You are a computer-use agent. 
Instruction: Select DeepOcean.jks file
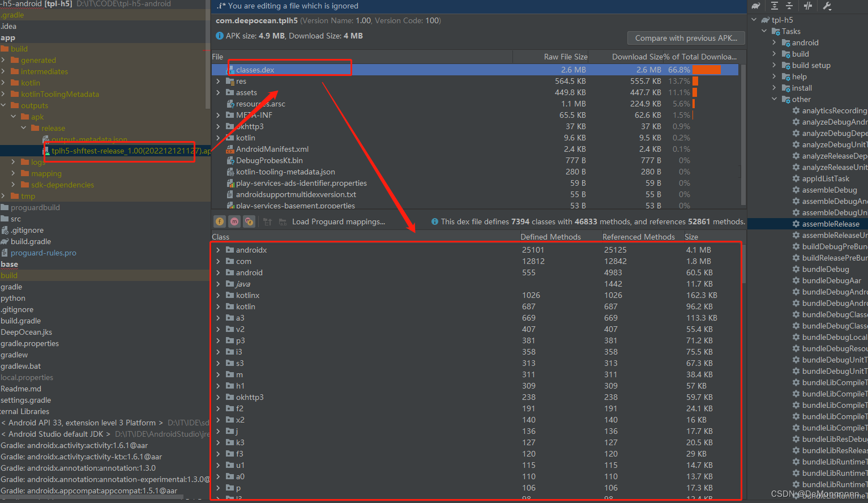click(26, 332)
